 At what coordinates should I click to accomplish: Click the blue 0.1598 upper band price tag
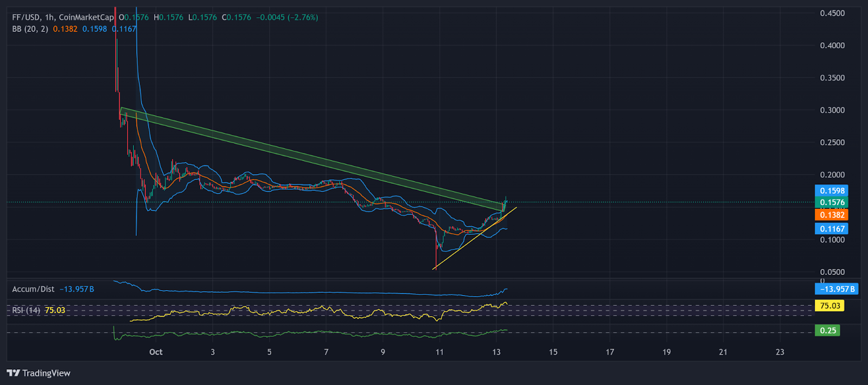pos(831,191)
